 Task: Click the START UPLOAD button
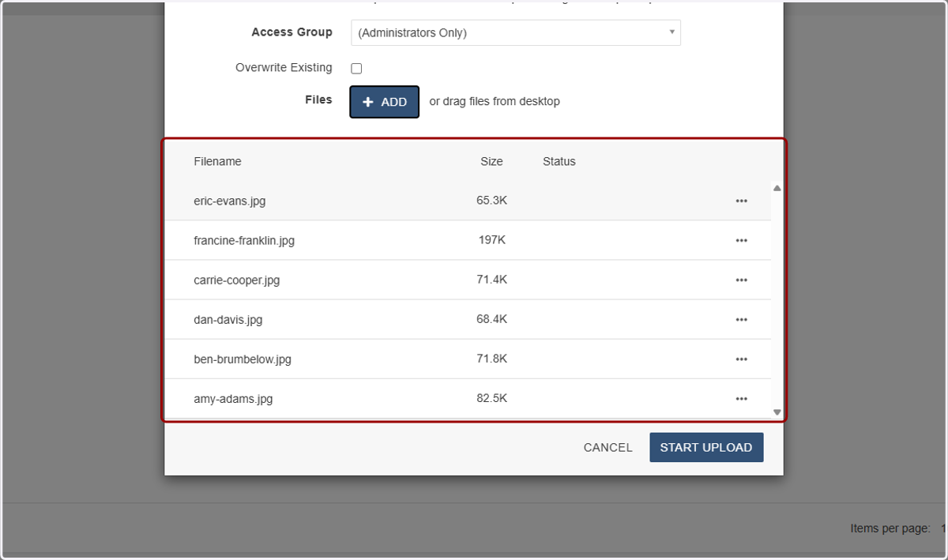(x=706, y=447)
